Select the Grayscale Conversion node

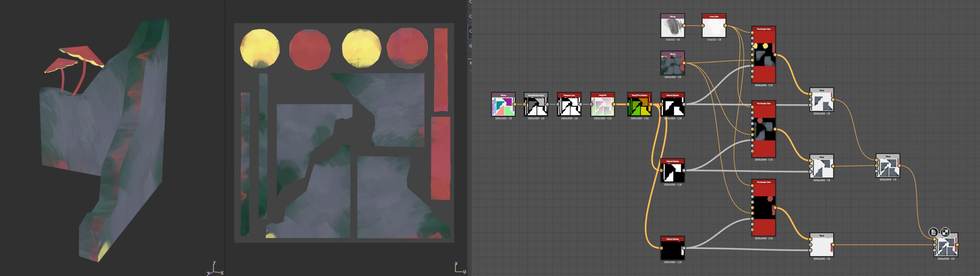click(536, 104)
